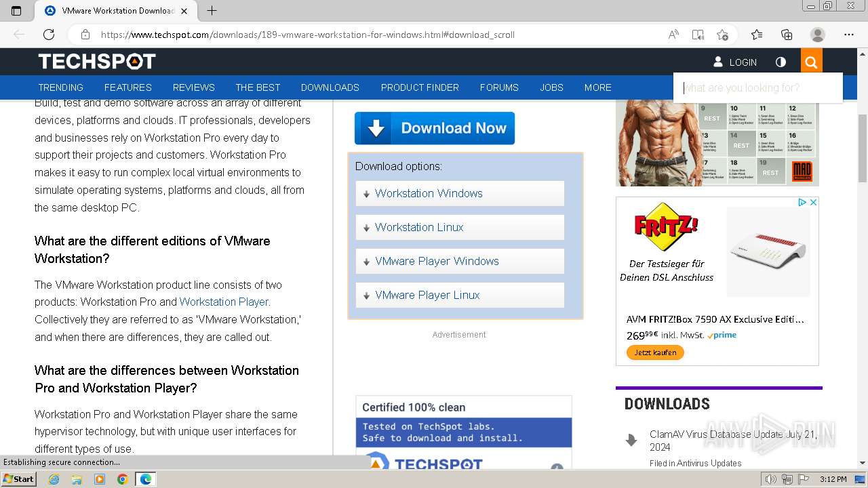This screenshot has height=488, width=868.
Task: Click the Windows Start button
Action: [18, 479]
